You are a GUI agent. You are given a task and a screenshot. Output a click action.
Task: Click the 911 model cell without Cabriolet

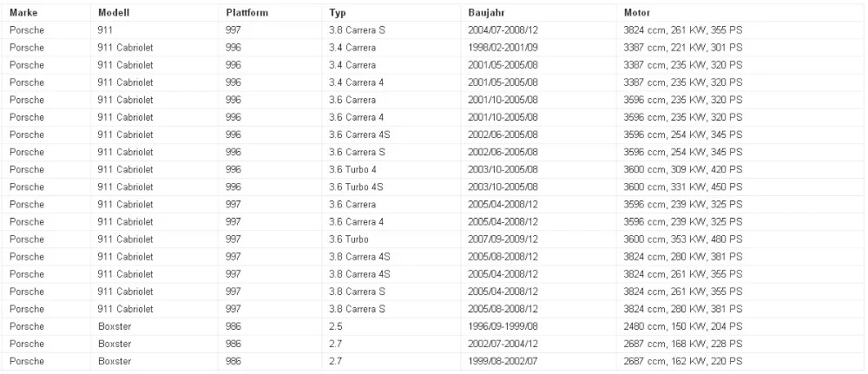point(105,30)
